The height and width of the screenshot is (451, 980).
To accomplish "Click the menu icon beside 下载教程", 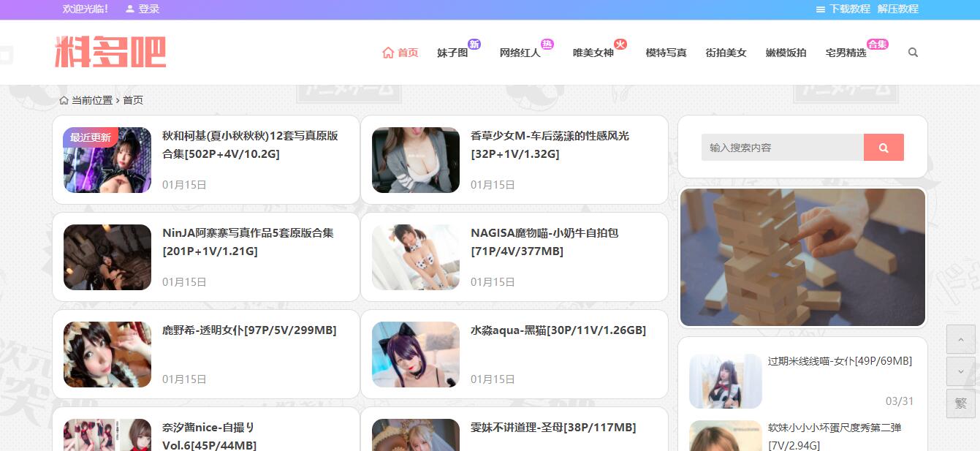I will pos(821,9).
